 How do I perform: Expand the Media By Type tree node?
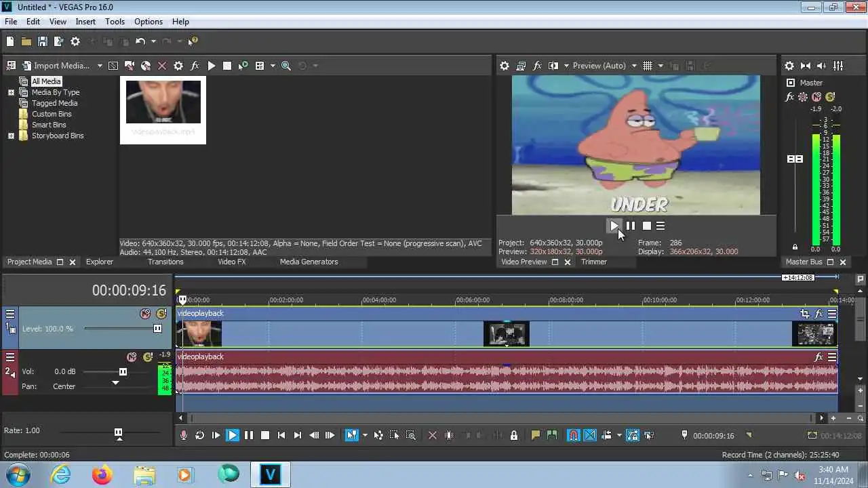click(11, 92)
